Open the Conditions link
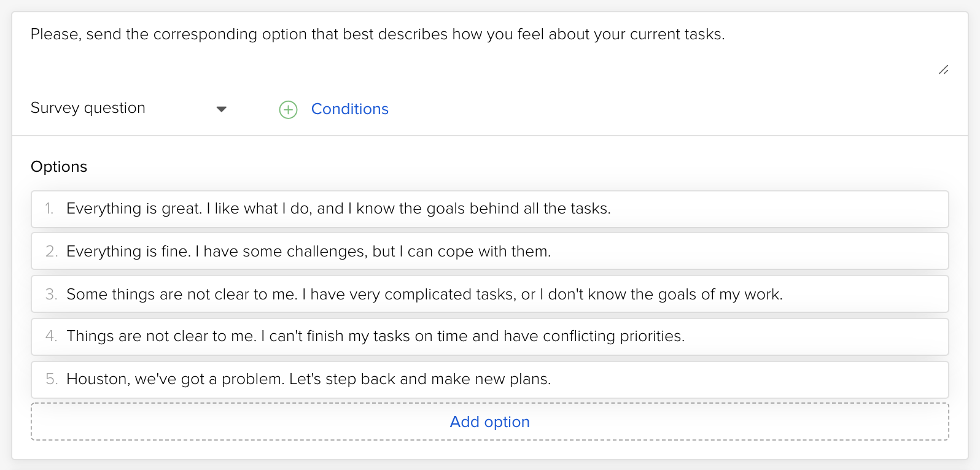980x470 pixels. tap(349, 109)
